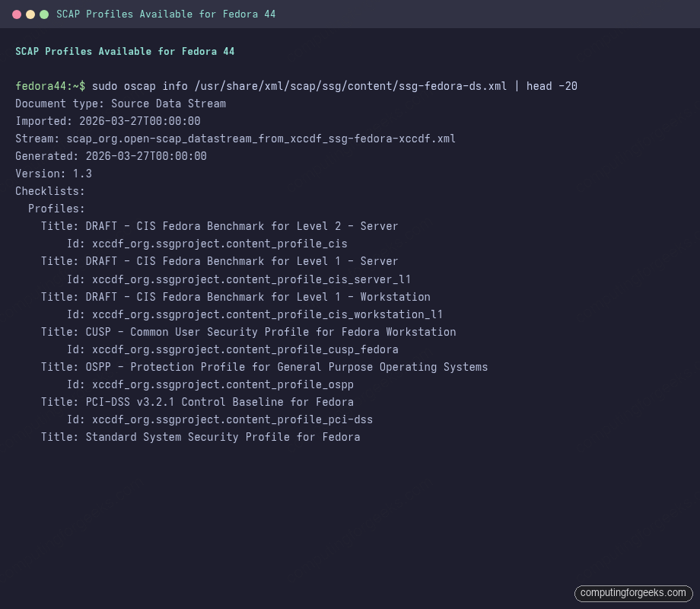Click the computingforgeeks.com badge

[633, 593]
